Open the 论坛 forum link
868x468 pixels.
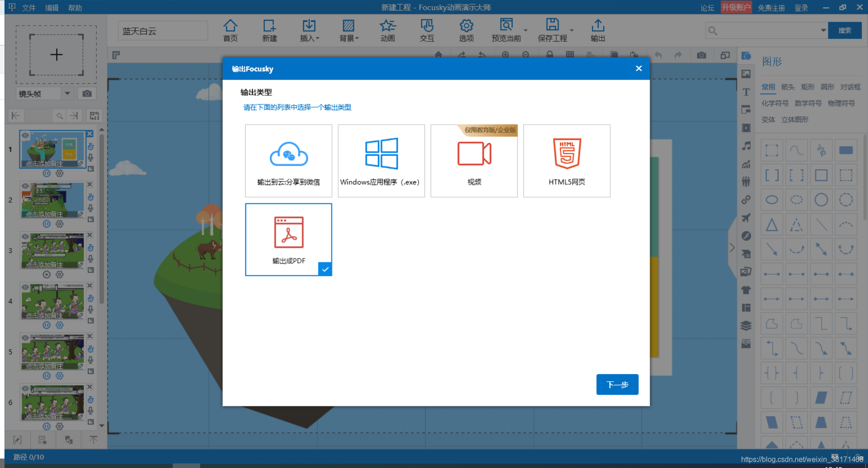[707, 8]
